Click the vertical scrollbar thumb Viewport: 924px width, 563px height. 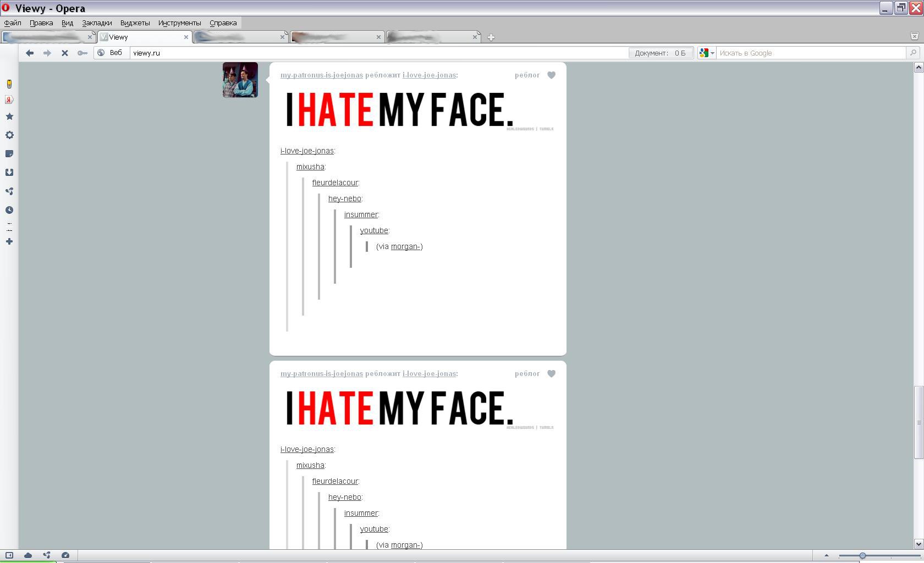pyautogui.click(x=919, y=422)
